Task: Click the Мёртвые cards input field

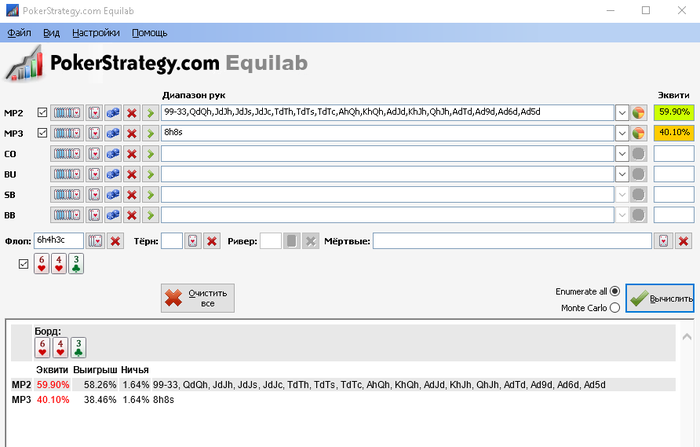Action: tap(512, 241)
